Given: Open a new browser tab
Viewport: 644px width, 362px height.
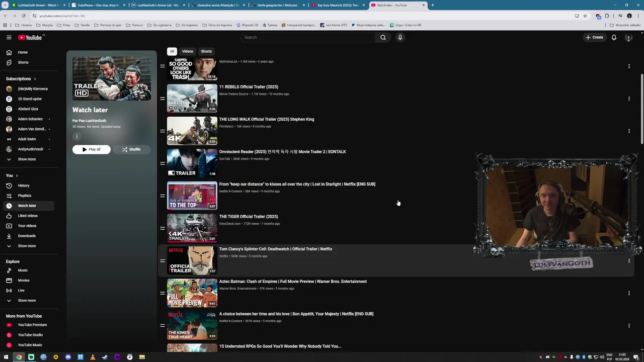Looking at the screenshot, I should click(433, 5).
